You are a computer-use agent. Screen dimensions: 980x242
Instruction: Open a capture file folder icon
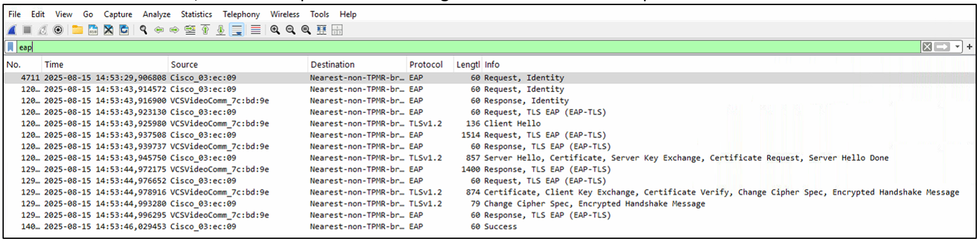click(77, 30)
